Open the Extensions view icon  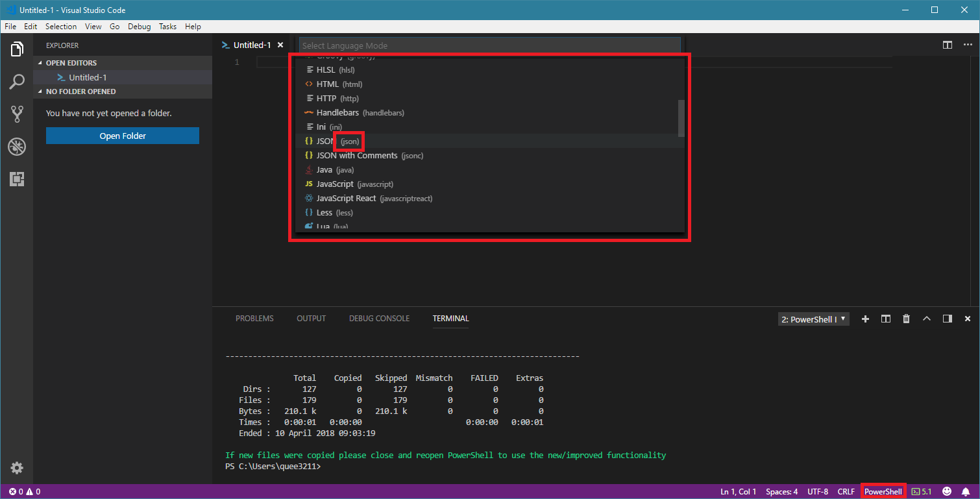[17, 179]
